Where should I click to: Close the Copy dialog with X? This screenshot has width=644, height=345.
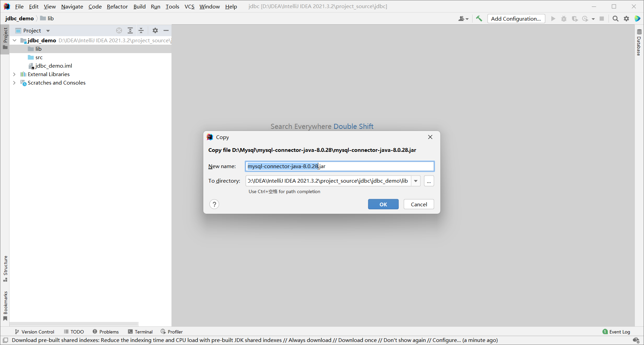pyautogui.click(x=430, y=137)
